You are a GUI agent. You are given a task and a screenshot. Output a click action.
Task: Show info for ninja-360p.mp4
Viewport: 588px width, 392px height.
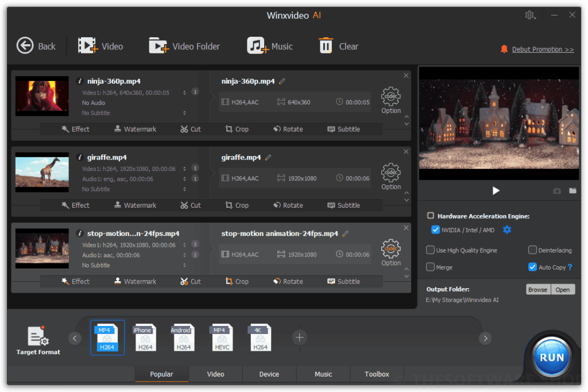pyautogui.click(x=79, y=81)
